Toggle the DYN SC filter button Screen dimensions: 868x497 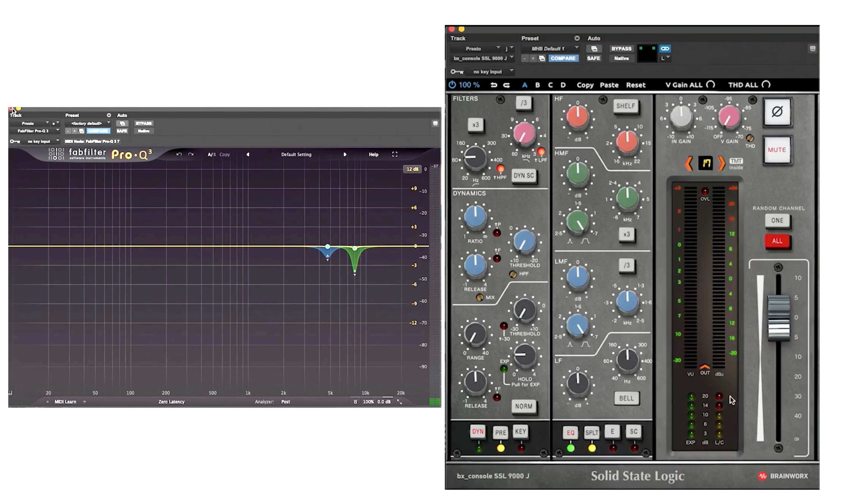[x=523, y=175]
